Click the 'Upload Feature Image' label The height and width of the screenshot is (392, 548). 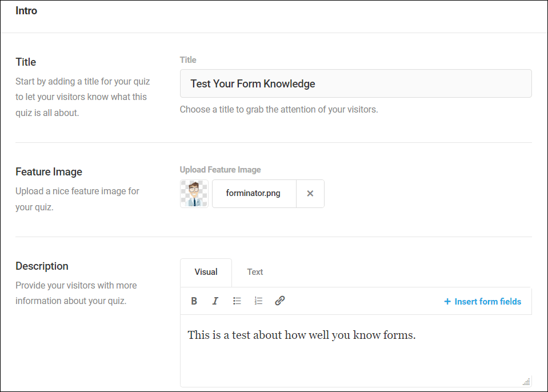coord(220,170)
